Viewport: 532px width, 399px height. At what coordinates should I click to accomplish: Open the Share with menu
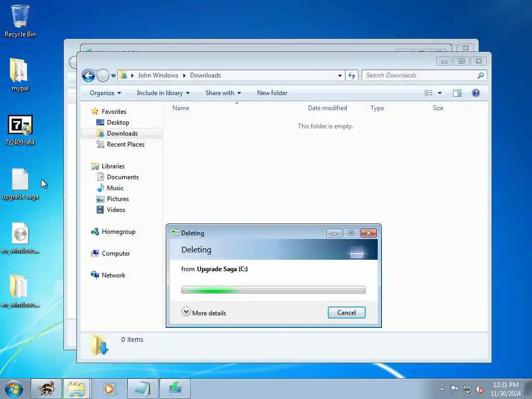223,93
